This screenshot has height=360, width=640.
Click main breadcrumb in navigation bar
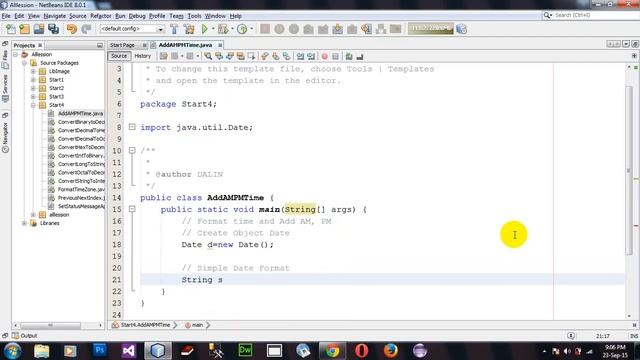point(197,325)
